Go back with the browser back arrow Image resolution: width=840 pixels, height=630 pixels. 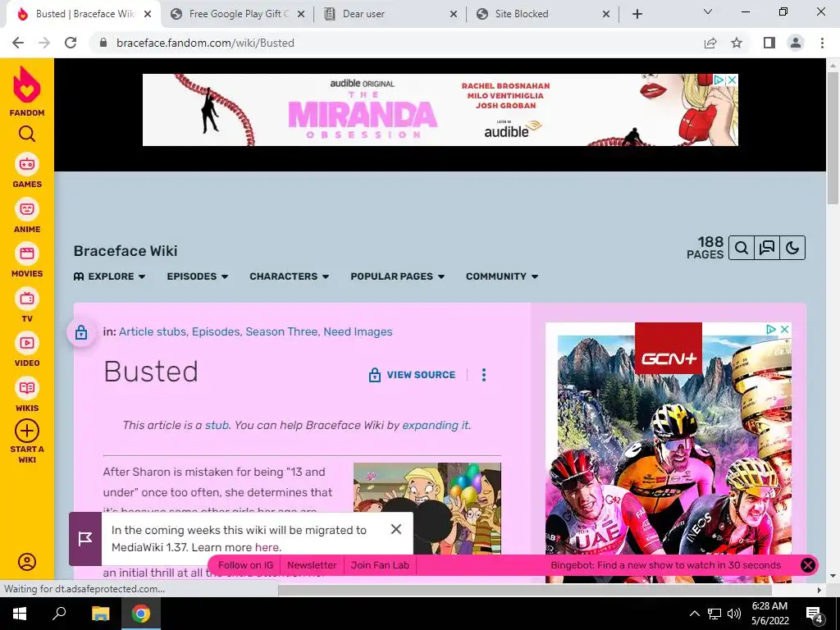pos(18,43)
